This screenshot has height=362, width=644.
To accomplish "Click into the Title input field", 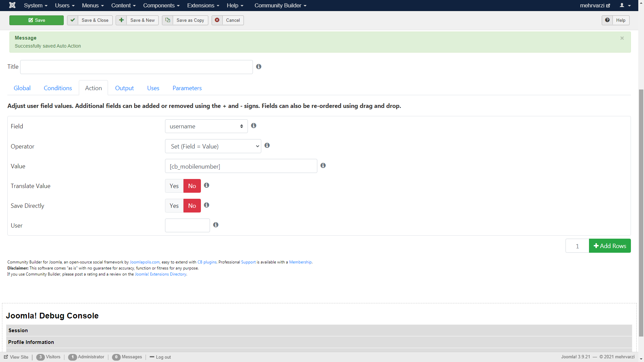I will pos(137,67).
